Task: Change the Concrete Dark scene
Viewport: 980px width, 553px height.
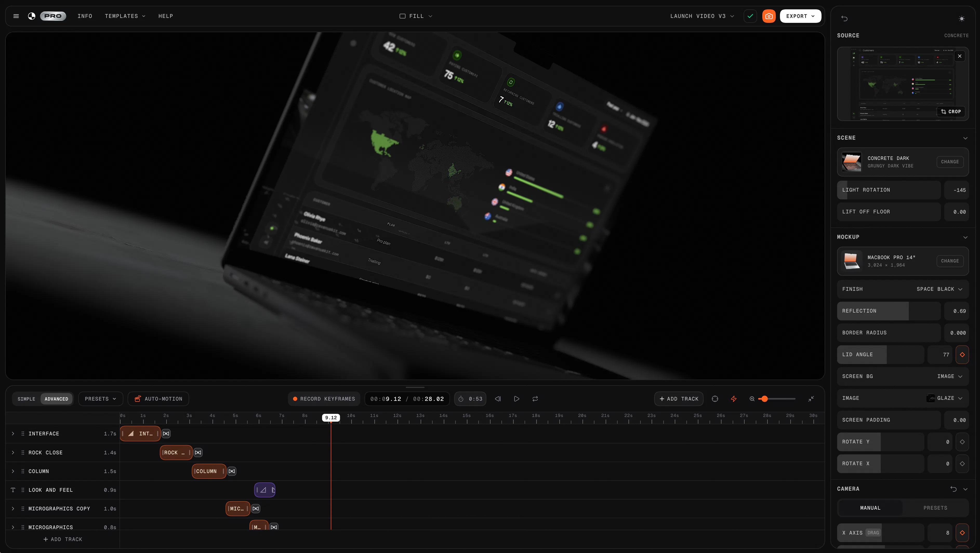Action: (x=950, y=162)
